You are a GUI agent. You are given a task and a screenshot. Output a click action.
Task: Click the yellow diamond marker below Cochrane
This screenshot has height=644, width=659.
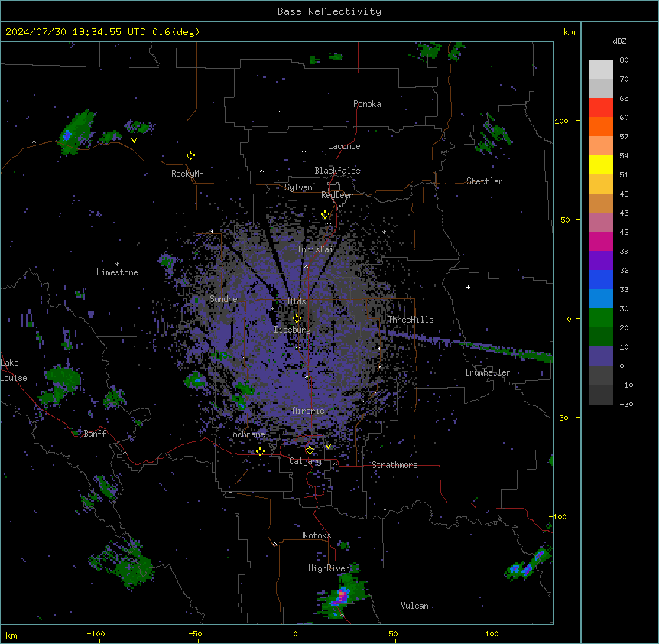pyautogui.click(x=260, y=452)
